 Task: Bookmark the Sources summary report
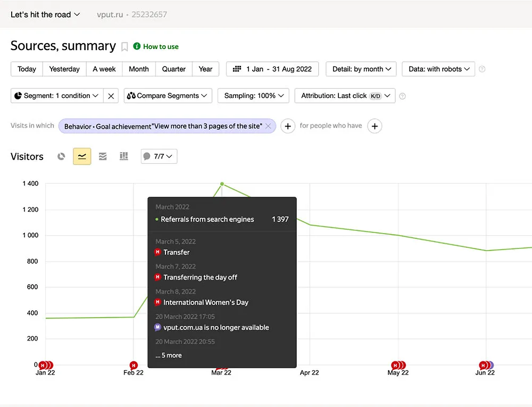(124, 47)
